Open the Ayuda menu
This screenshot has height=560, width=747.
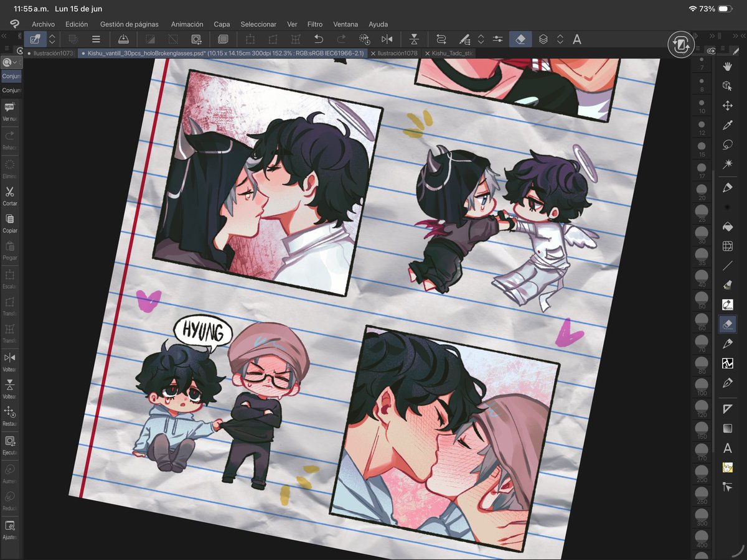click(378, 24)
